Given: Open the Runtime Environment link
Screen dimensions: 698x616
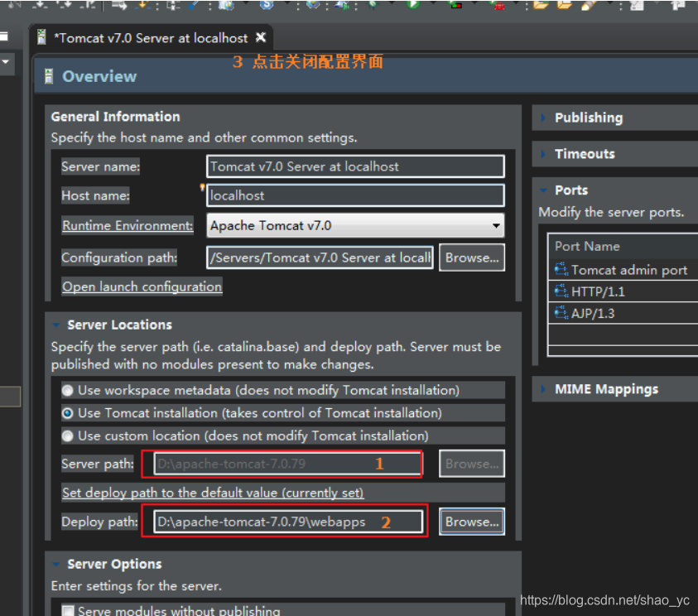Looking at the screenshot, I should point(128,226).
